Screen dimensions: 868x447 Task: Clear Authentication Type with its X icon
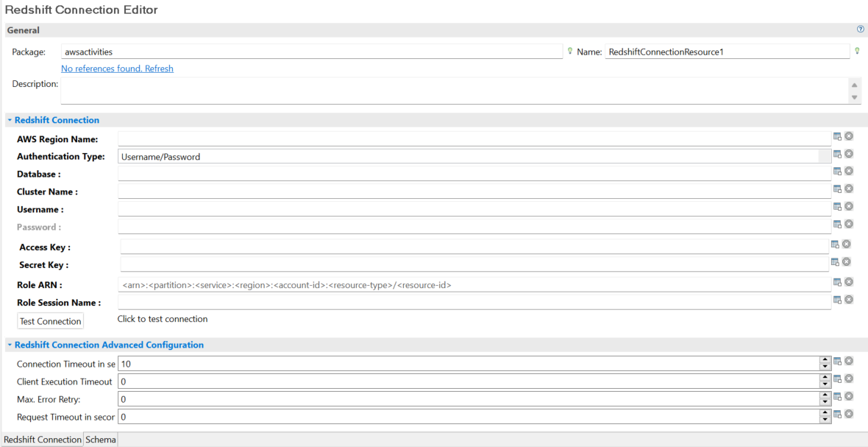849,154
